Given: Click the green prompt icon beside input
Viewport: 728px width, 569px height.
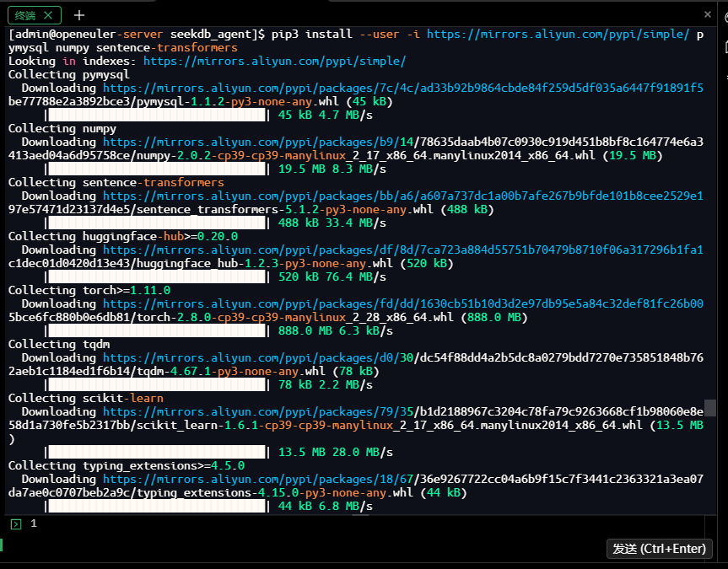Looking at the screenshot, I should coord(15,524).
